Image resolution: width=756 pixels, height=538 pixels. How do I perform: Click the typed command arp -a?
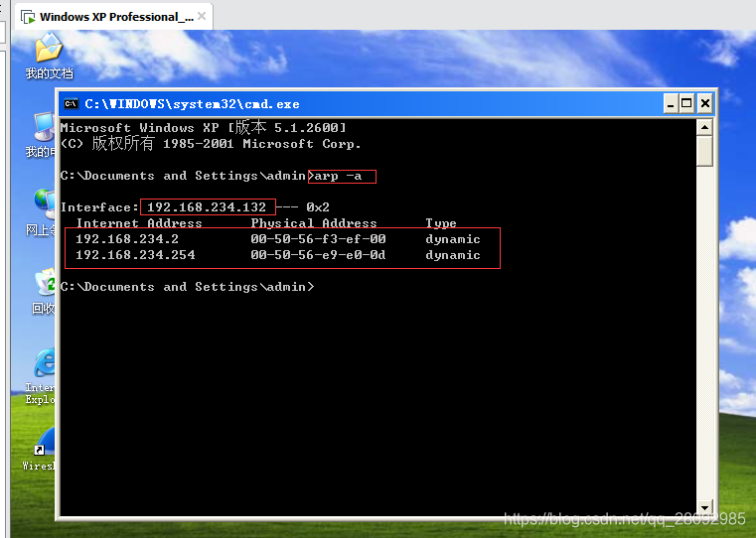point(338,177)
